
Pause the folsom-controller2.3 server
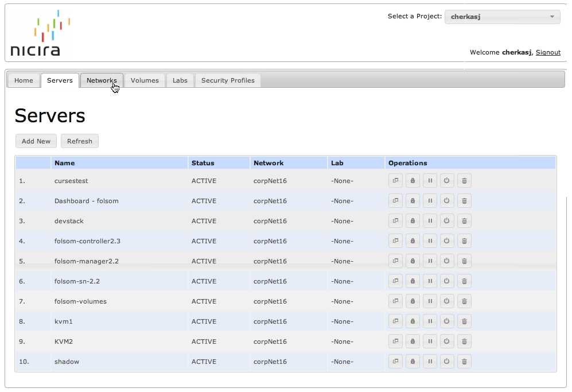430,241
